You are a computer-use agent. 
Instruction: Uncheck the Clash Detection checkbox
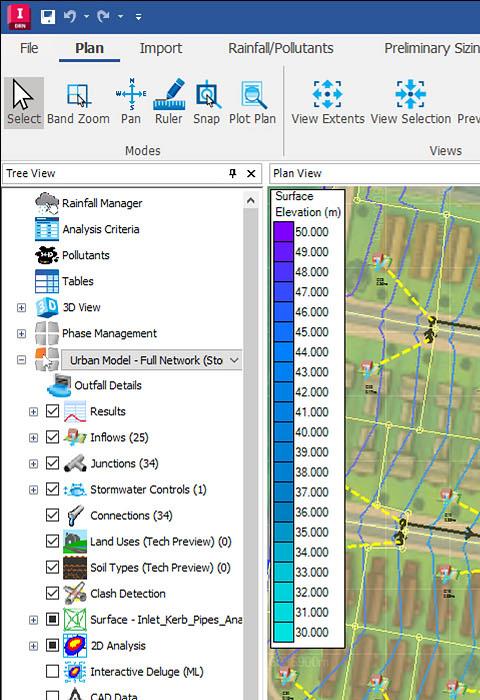click(52, 593)
